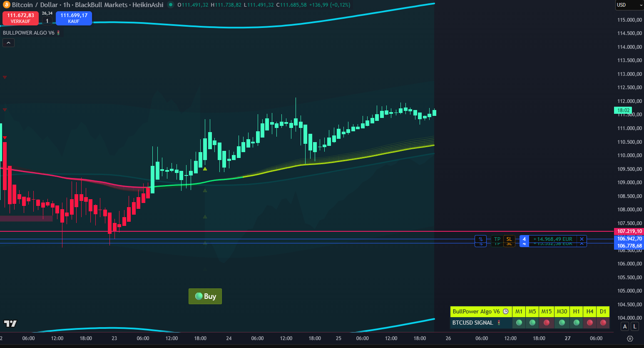Select the H1 column in signal table

(576, 311)
